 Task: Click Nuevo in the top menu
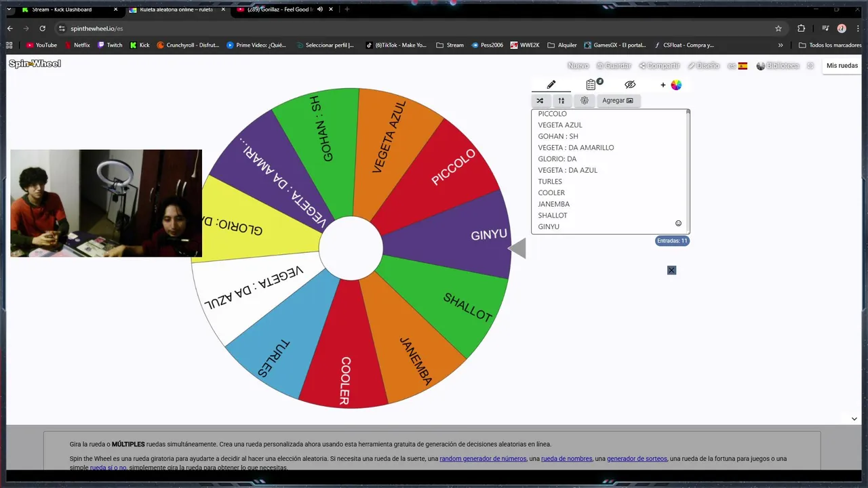578,66
